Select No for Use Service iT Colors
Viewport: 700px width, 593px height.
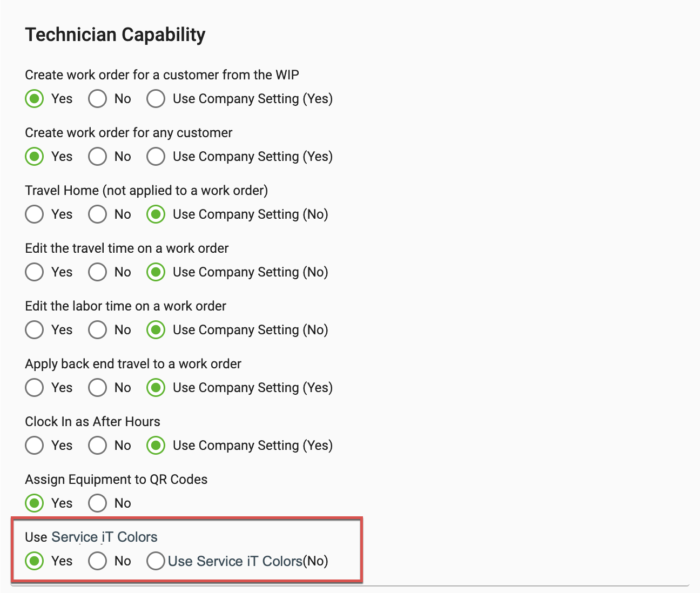(x=97, y=561)
